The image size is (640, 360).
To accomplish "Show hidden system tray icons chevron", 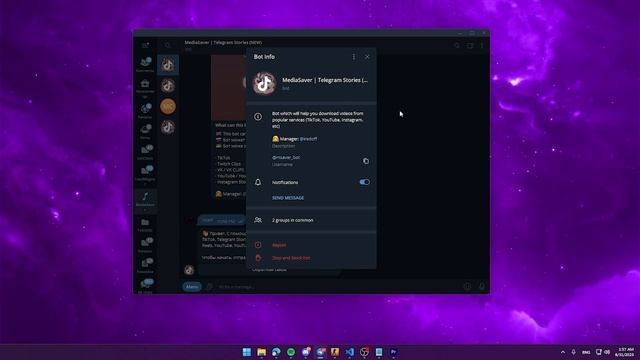I will (x=563, y=352).
